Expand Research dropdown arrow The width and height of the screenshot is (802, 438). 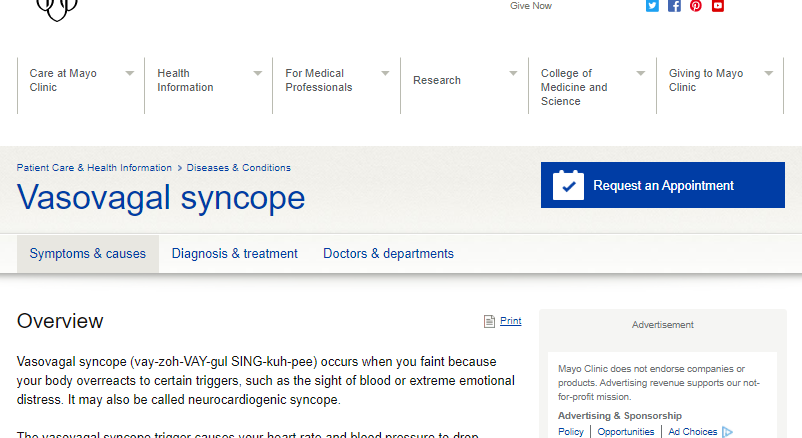tap(513, 73)
